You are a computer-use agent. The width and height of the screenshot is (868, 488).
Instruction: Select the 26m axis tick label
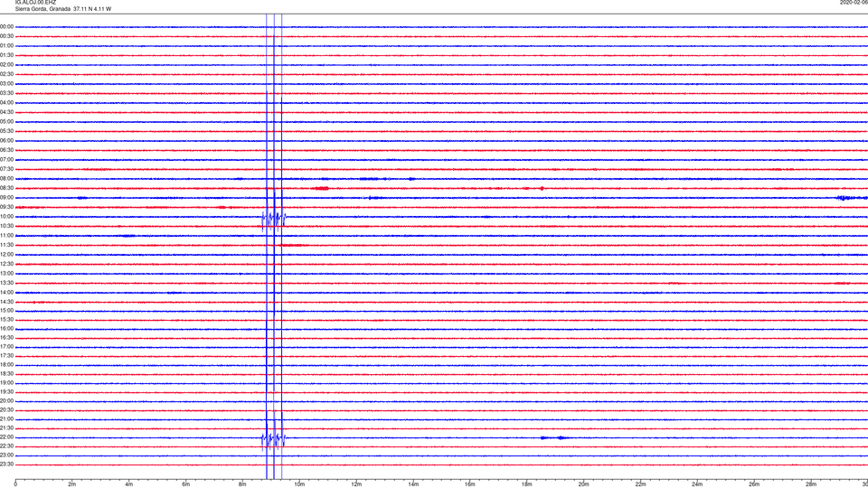point(754,484)
